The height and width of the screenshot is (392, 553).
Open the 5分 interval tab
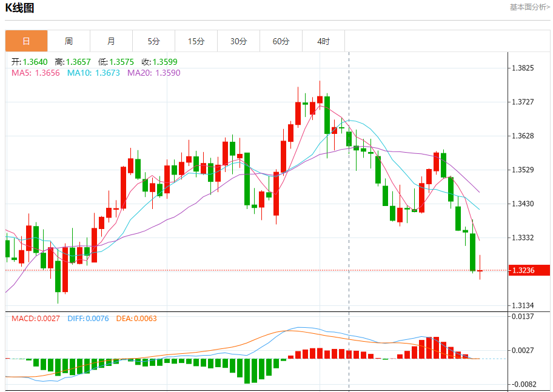click(154, 41)
